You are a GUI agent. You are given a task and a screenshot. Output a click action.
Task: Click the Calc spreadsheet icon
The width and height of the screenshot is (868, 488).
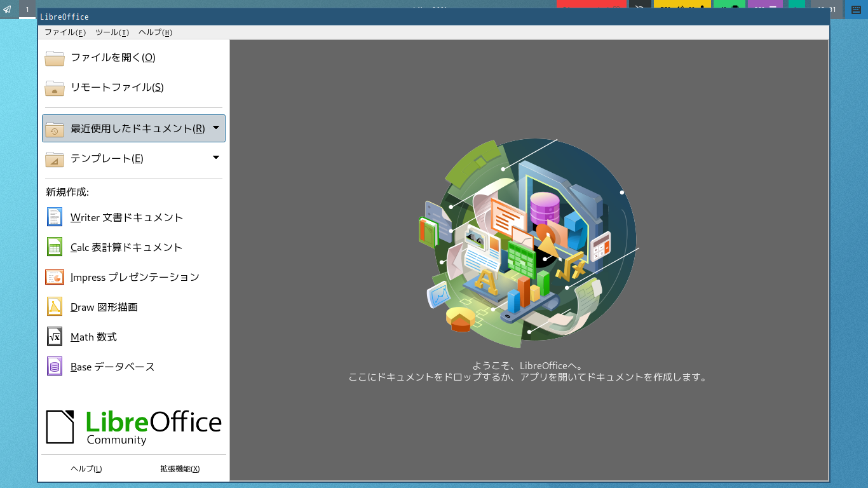pos(55,247)
